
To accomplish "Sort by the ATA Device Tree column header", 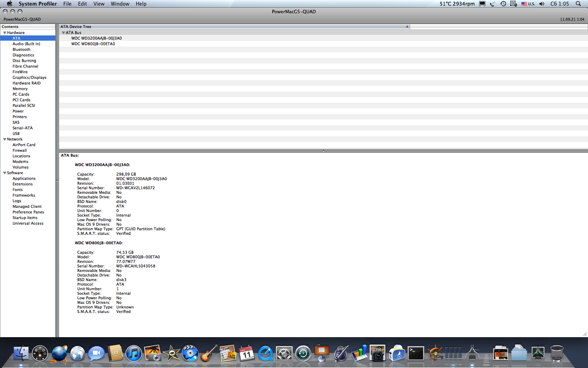I will (234, 27).
